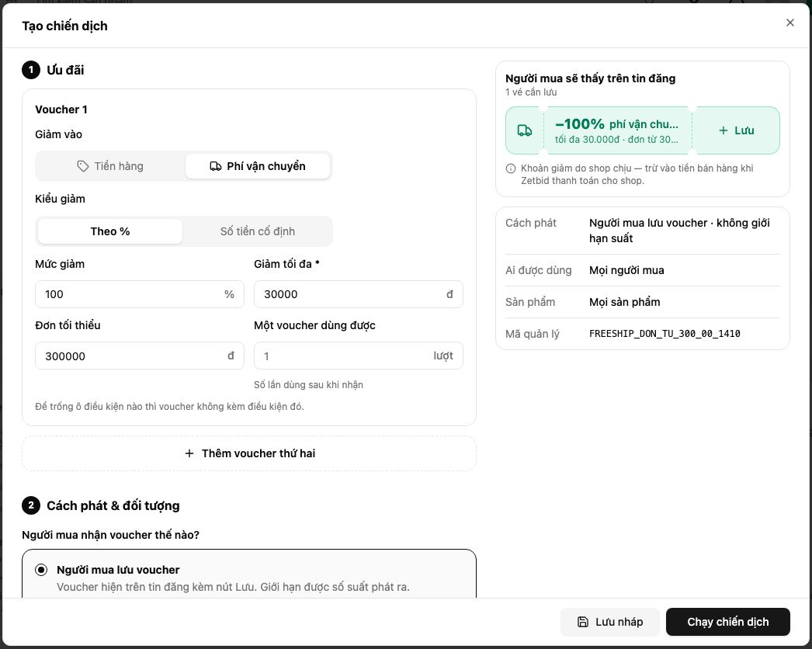Close the Tạo chiến dịch dialog
812x649 pixels.
(x=789, y=23)
